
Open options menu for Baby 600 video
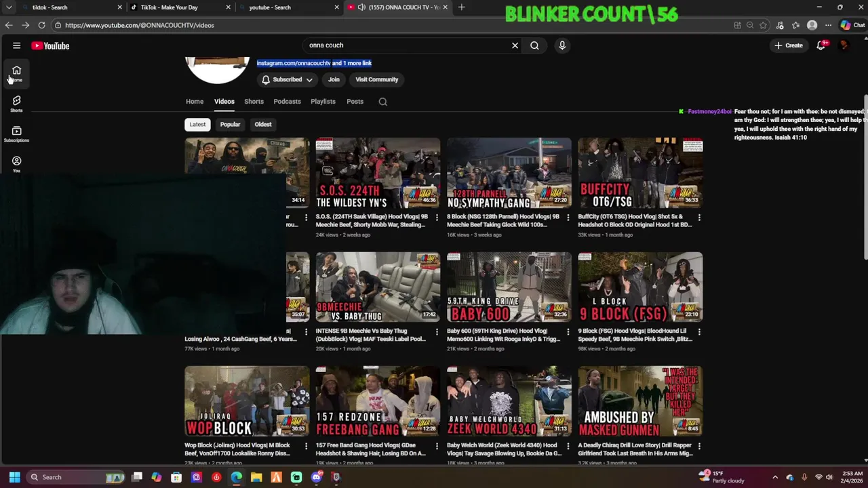(568, 331)
